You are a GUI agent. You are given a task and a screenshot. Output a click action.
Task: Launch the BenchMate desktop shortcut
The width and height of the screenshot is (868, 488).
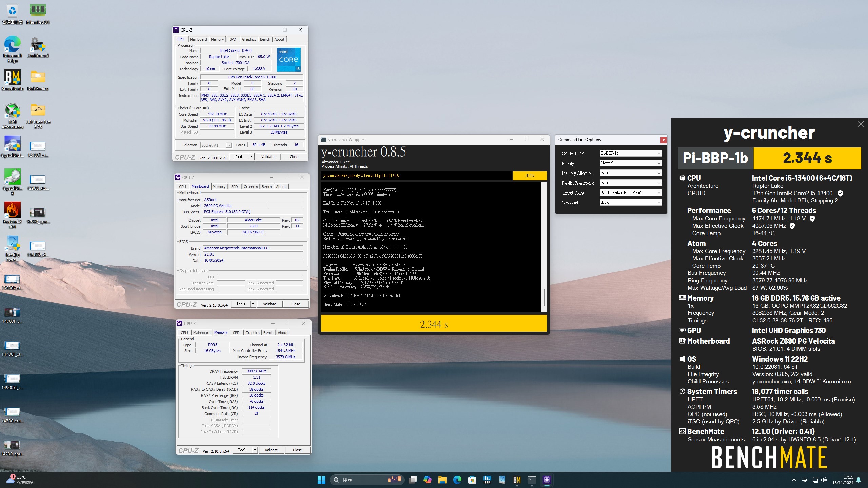point(13,80)
